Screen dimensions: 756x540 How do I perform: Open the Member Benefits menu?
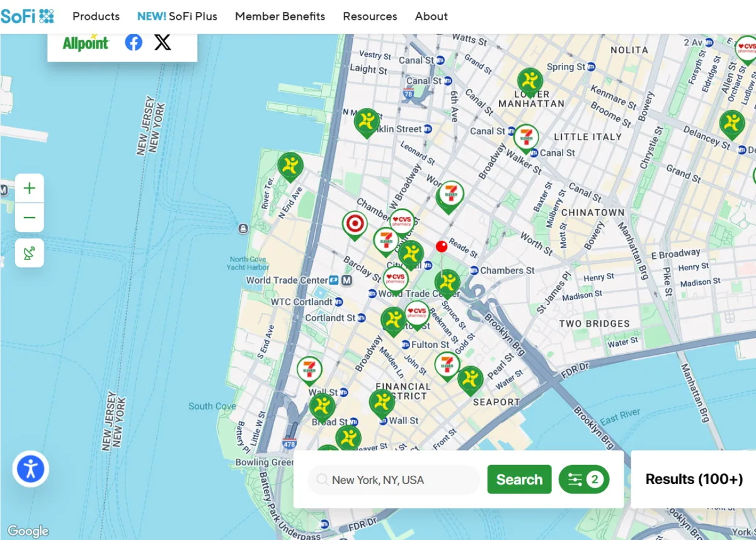tap(280, 16)
